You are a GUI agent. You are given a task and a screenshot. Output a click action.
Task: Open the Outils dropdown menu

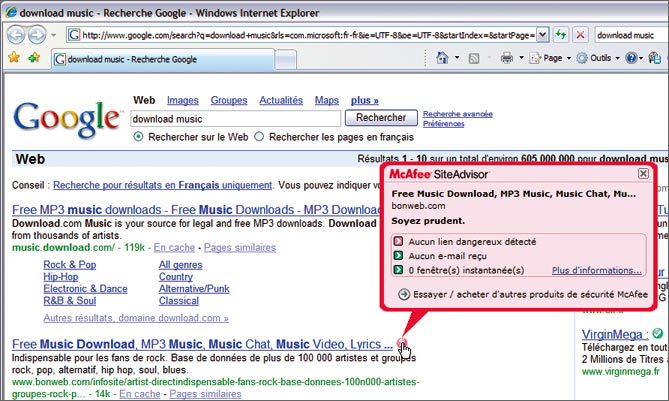click(x=600, y=58)
